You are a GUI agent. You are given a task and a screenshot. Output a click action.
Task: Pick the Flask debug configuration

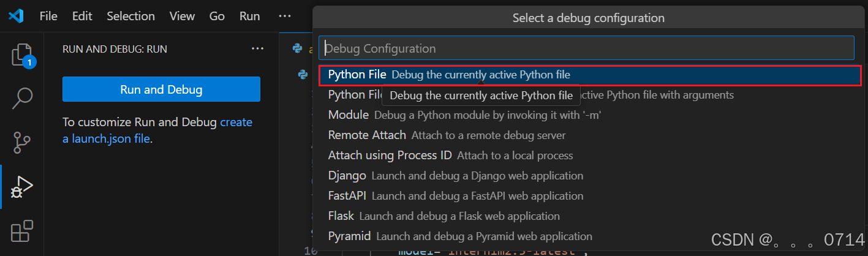[x=590, y=216]
